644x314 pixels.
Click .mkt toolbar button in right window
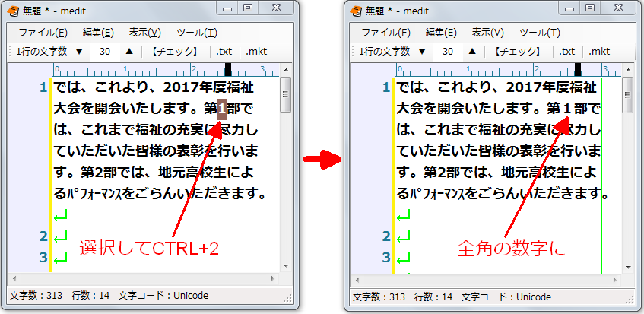599,52
